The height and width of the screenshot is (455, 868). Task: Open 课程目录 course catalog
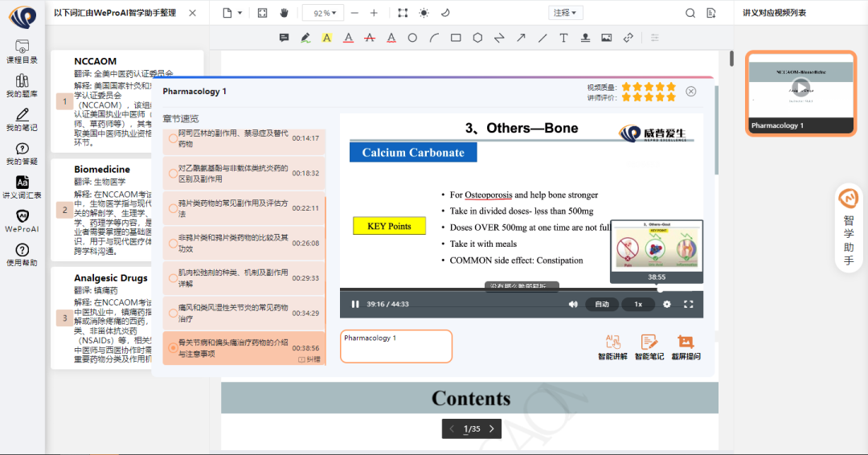point(22,51)
